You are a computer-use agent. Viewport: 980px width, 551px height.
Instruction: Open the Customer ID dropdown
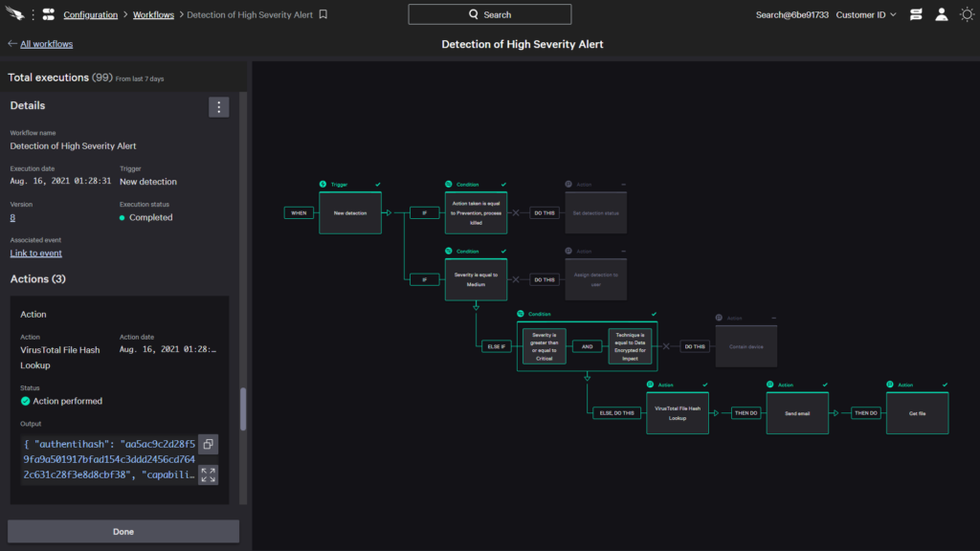[864, 14]
